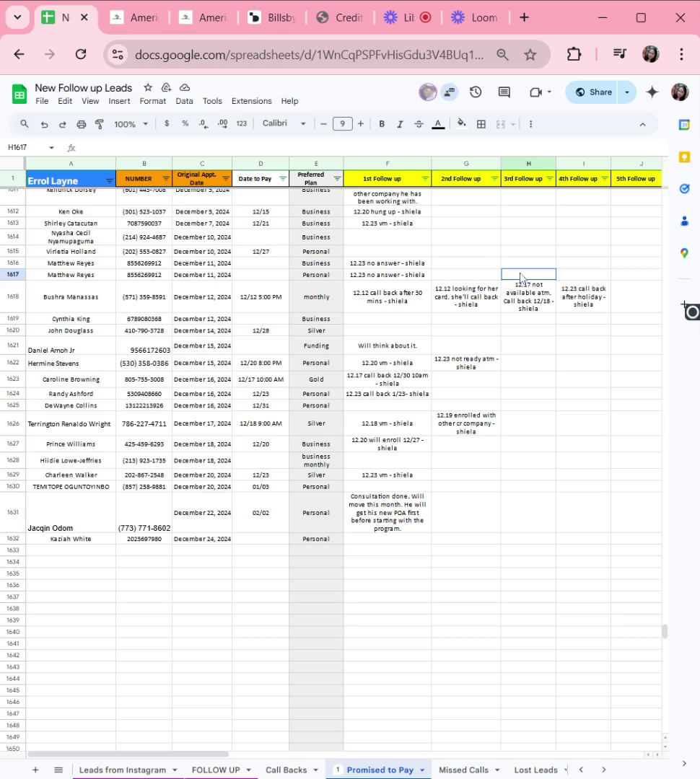
Task: Open Google Keep side panel
Action: pyautogui.click(x=685, y=157)
